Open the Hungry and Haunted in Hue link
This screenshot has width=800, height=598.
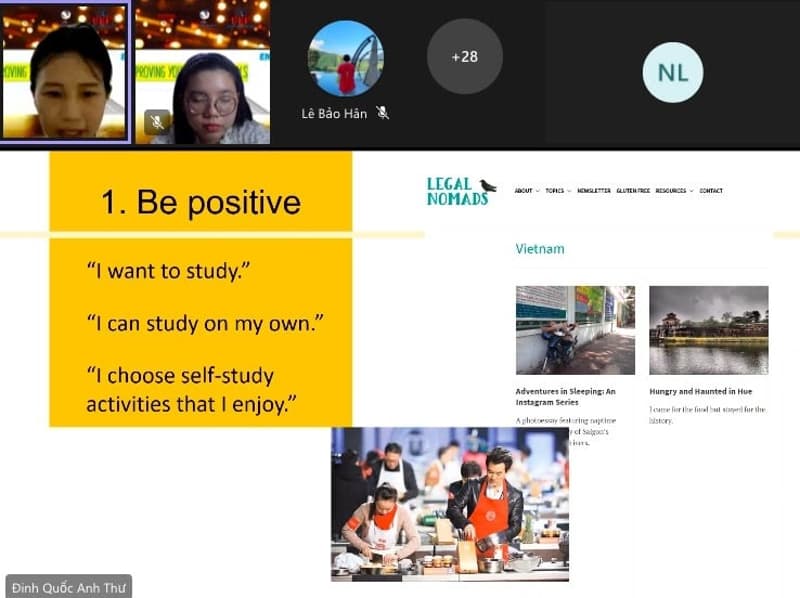700,391
